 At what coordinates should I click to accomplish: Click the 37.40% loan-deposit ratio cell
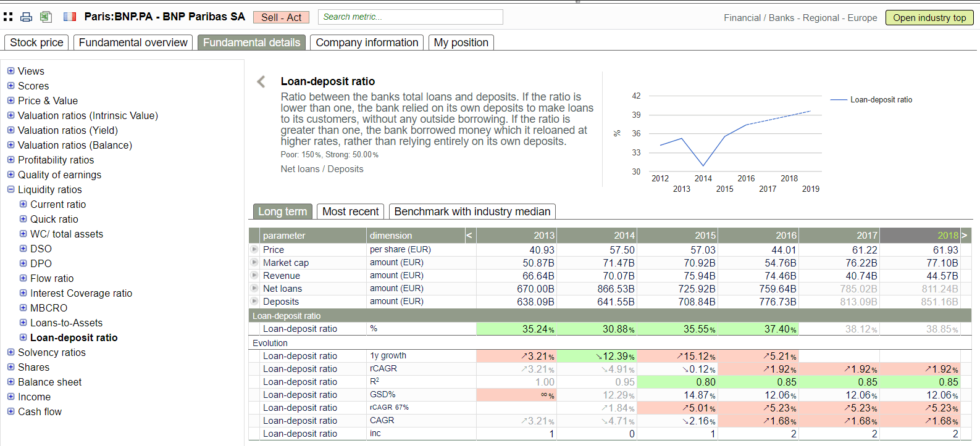pos(758,329)
